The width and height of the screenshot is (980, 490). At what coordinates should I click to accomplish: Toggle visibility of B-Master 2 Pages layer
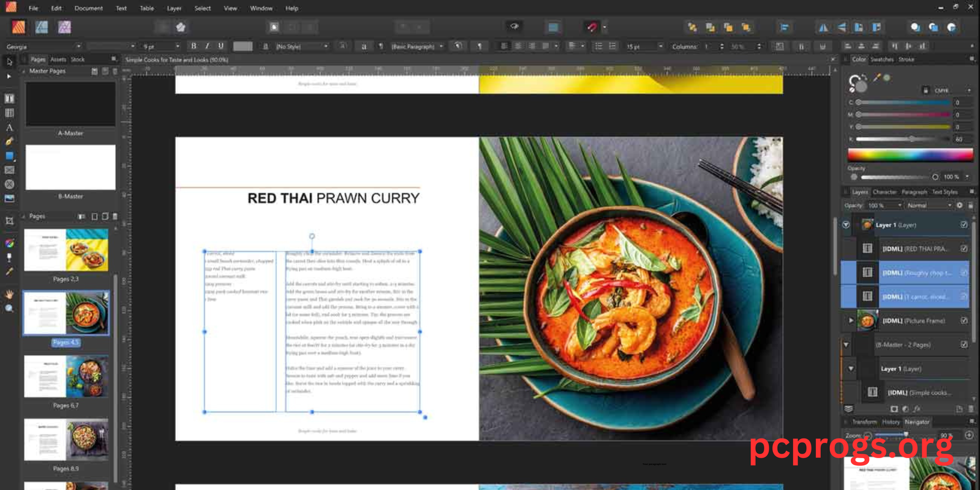click(x=964, y=345)
